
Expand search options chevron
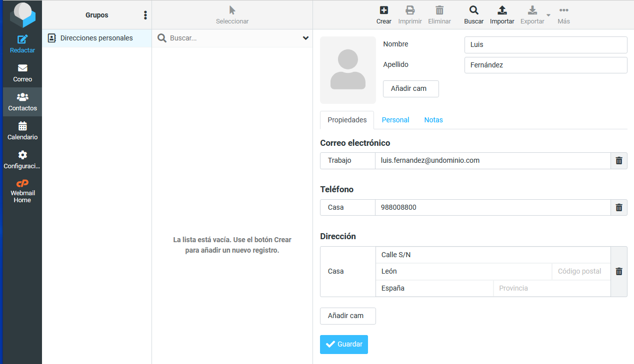(x=305, y=38)
